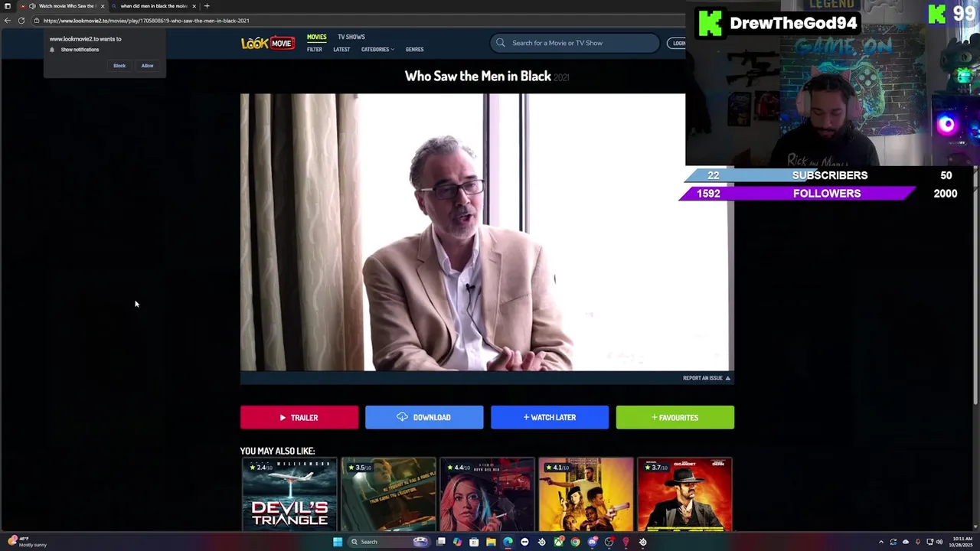The width and height of the screenshot is (980, 551).
Task: Block notifications from lookmovie2.to
Action: tap(119, 66)
